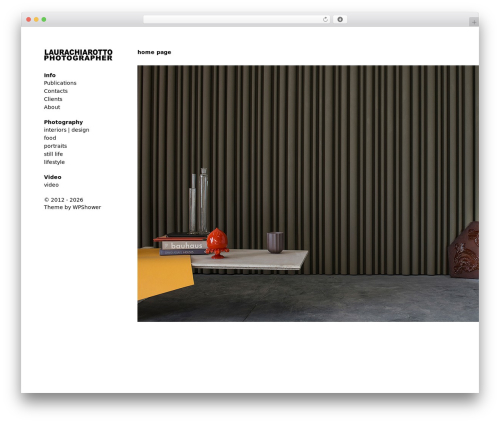
Task: View the food photography gallery
Action: [50, 138]
